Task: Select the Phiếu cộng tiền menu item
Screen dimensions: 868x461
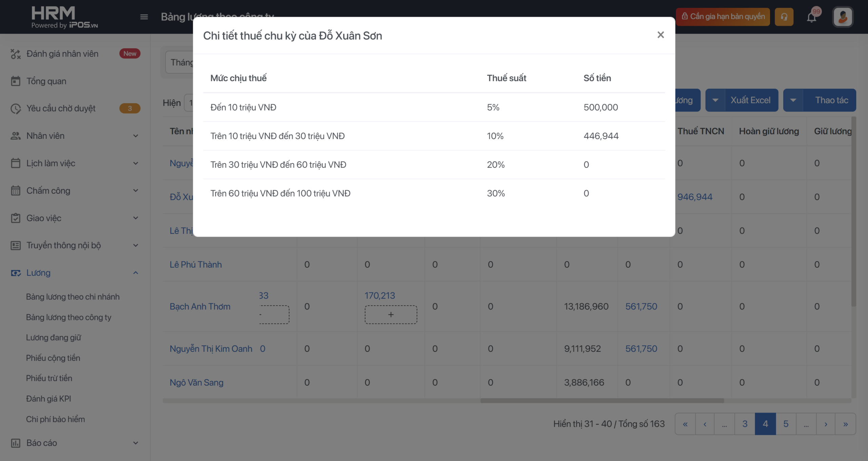Action: click(x=53, y=358)
